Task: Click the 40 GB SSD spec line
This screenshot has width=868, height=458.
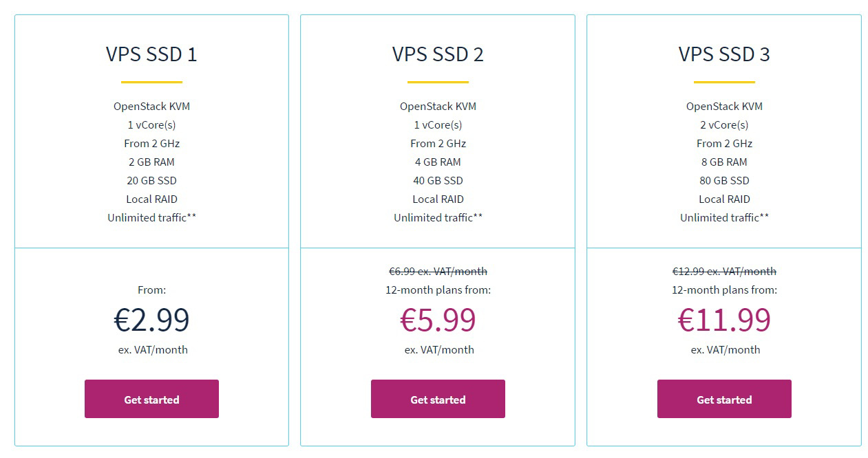Action: click(x=438, y=180)
